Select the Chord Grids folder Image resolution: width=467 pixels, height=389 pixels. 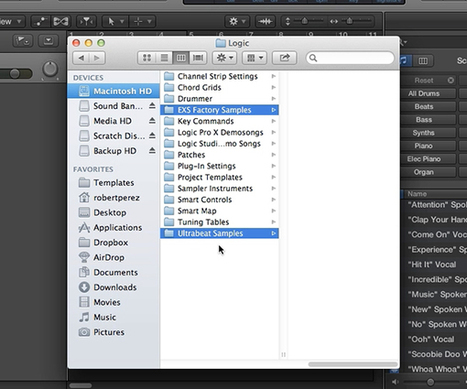click(x=219, y=88)
